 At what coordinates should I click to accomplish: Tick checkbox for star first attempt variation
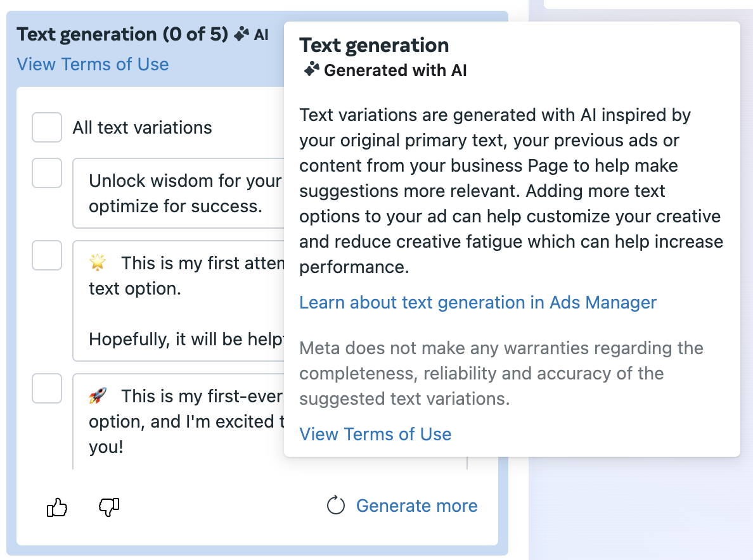tap(46, 255)
